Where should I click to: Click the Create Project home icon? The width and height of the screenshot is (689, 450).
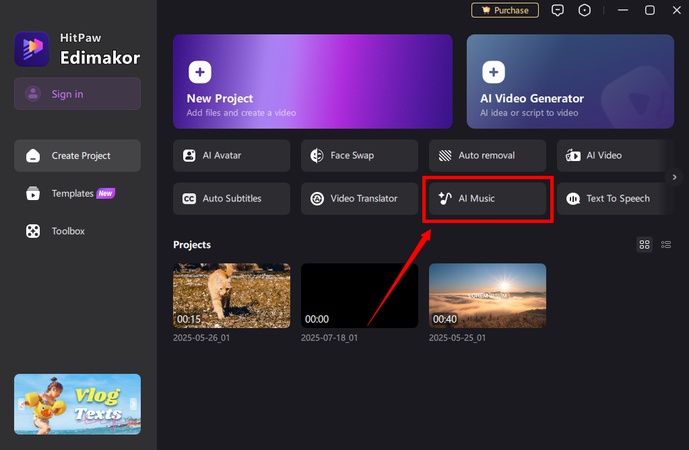click(33, 156)
